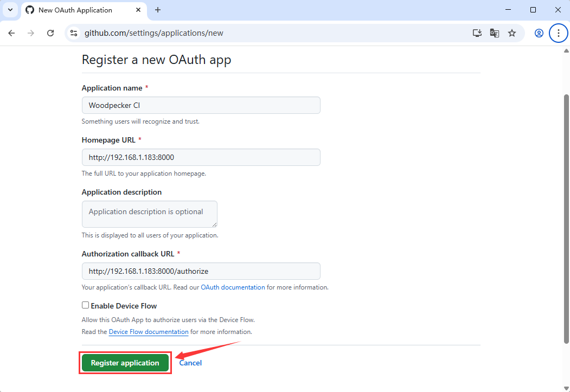570x392 pixels.
Task: Enable Device Flow checkbox
Action: pyautogui.click(x=86, y=305)
